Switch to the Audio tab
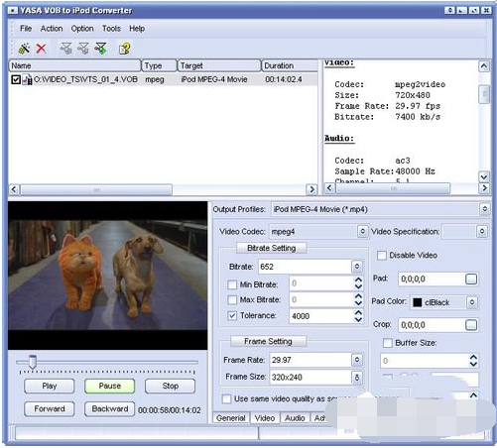 [295, 418]
